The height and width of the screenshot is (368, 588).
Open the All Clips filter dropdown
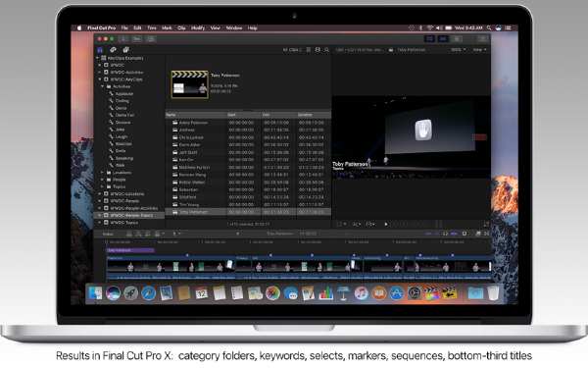coord(292,50)
